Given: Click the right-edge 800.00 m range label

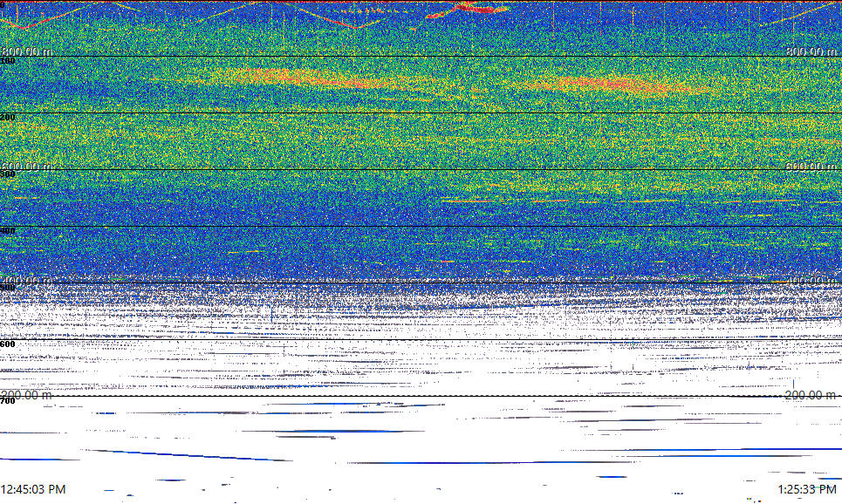Looking at the screenshot, I should (x=811, y=51).
